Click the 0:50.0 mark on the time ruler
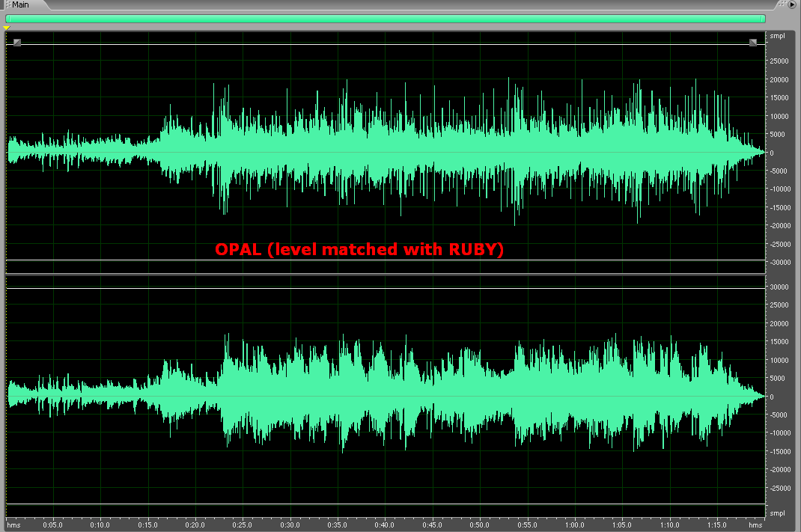 click(x=480, y=525)
